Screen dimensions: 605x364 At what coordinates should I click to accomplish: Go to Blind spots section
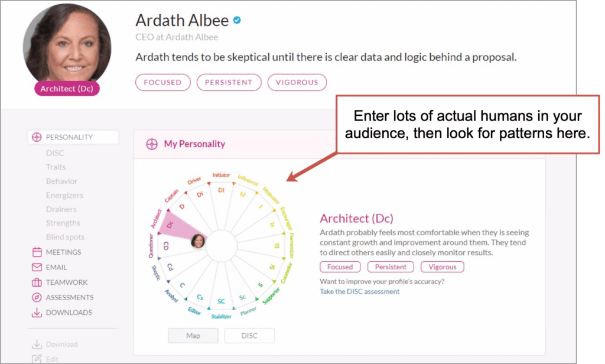[65, 237]
